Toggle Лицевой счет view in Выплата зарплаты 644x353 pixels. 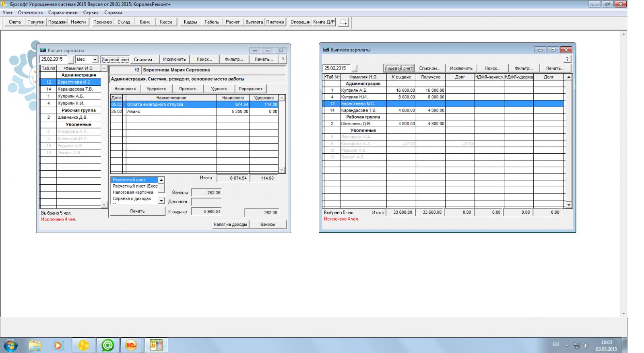(398, 68)
